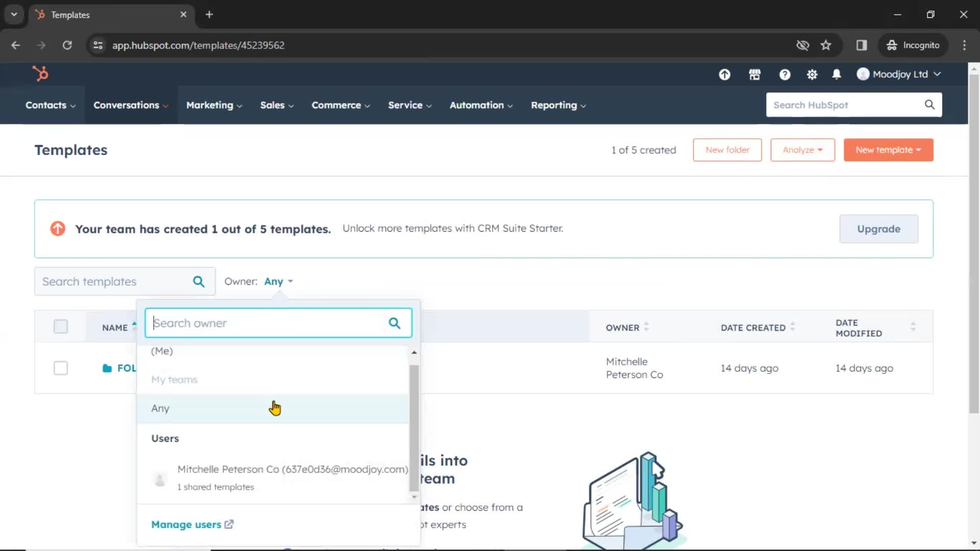Click the Search HubSpot magnifier icon
The height and width of the screenshot is (551, 980).
pos(929,105)
